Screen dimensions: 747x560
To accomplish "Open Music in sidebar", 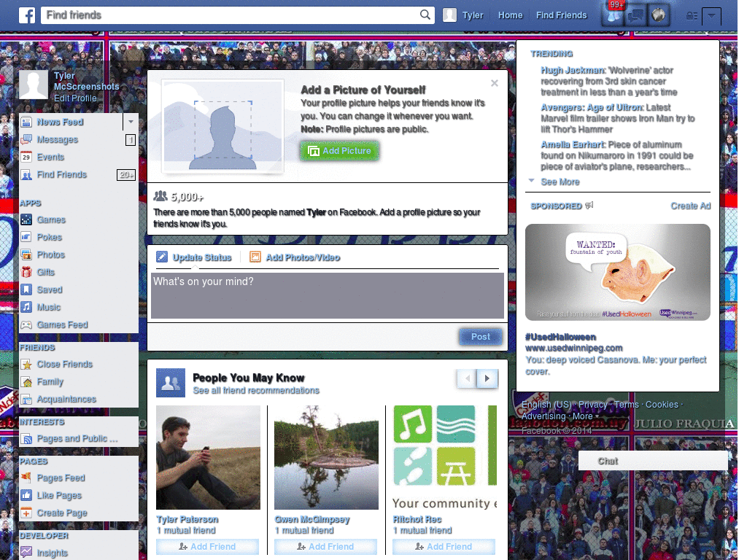I will (49, 307).
